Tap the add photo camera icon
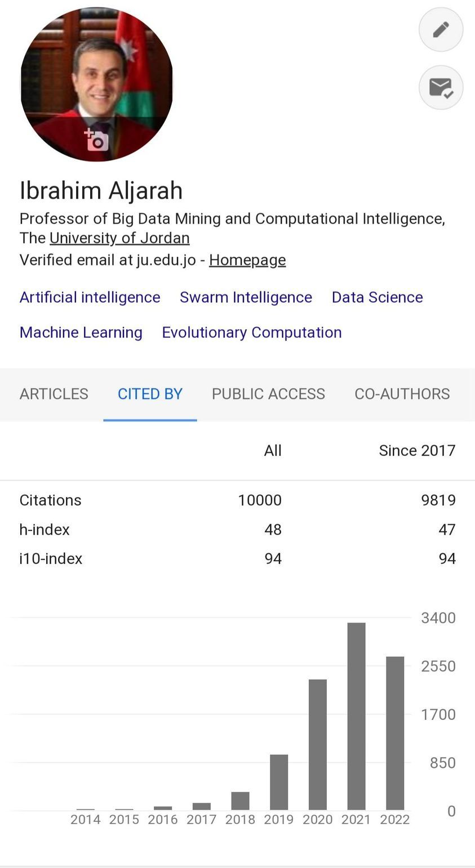The height and width of the screenshot is (868, 475). point(96,140)
